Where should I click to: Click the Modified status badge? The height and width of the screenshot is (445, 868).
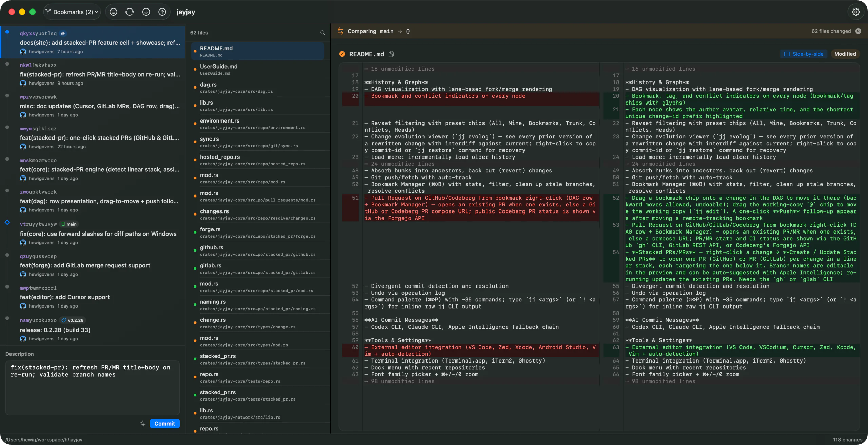click(x=845, y=54)
